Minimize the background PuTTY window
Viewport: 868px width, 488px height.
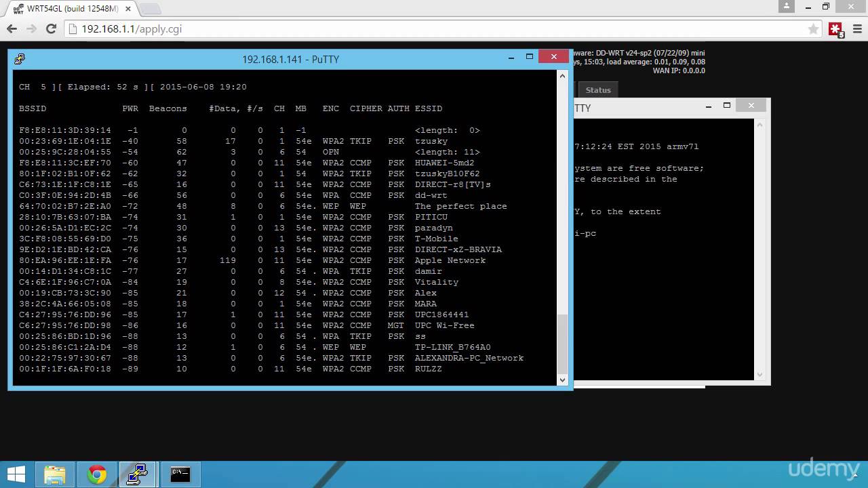coord(708,106)
